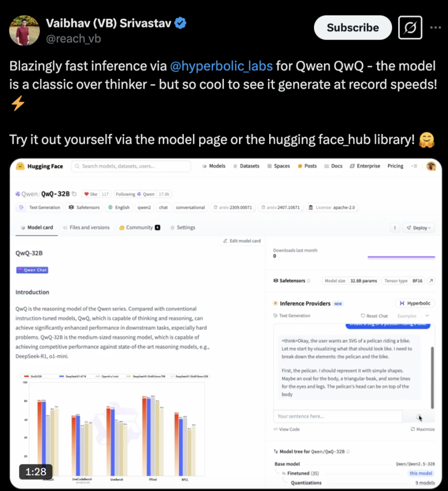
Task: Click the model page three-dot options button
Action: tap(395, 228)
